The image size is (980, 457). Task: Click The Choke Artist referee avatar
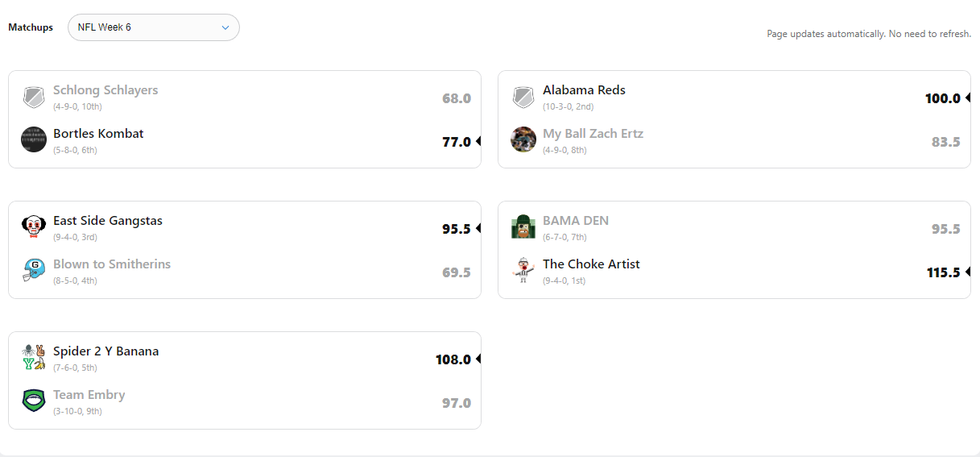point(523,270)
